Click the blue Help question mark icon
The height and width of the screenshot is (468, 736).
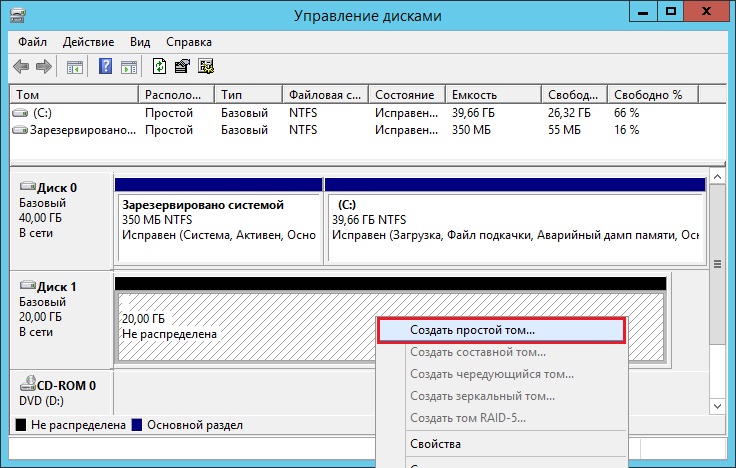coord(105,67)
